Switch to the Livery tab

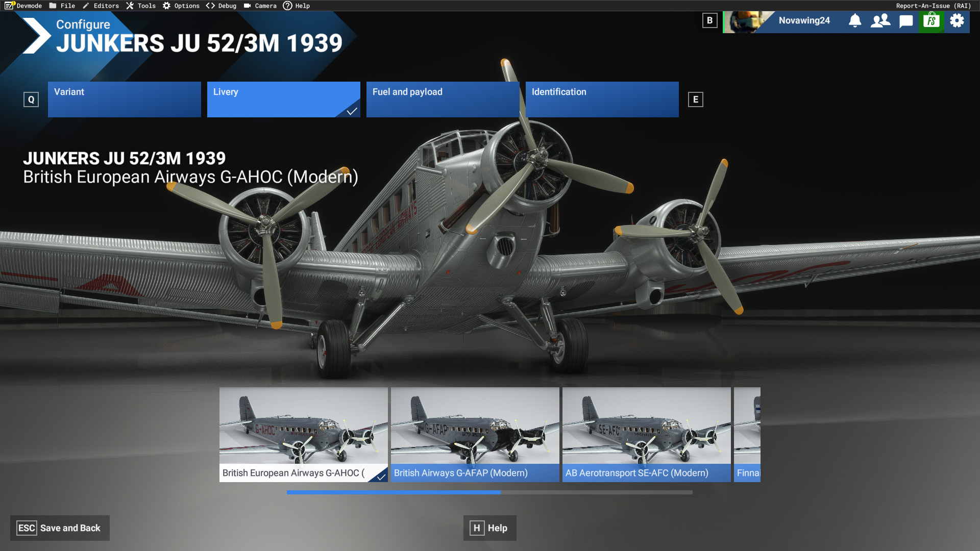(284, 99)
